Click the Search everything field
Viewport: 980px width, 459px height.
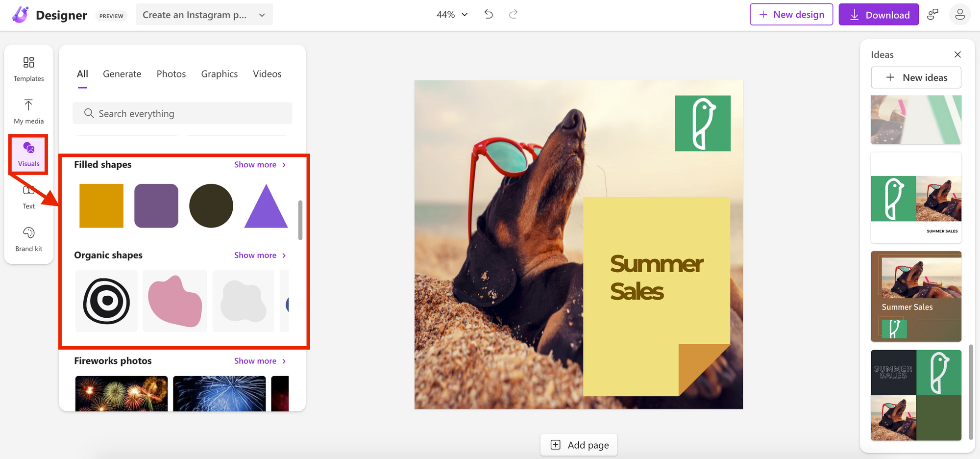[x=182, y=113]
